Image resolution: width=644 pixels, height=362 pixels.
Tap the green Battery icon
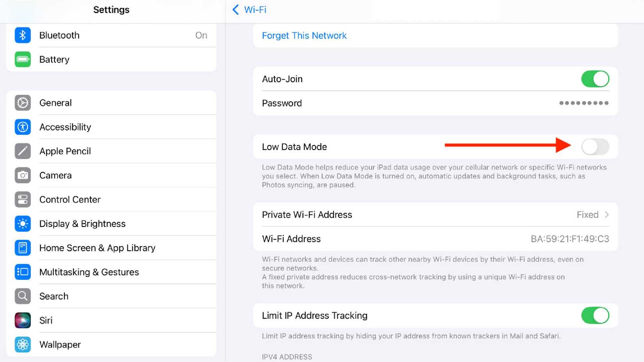click(23, 59)
